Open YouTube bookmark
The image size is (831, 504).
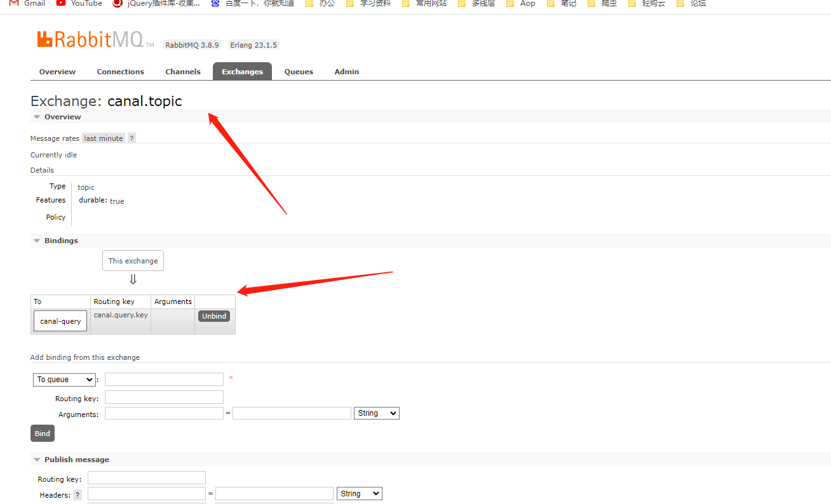point(79,3)
